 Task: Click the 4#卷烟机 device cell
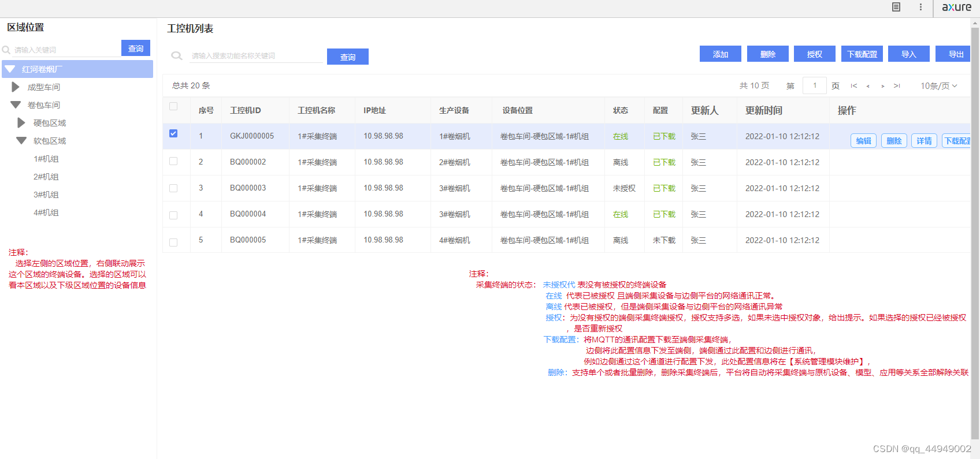455,240
